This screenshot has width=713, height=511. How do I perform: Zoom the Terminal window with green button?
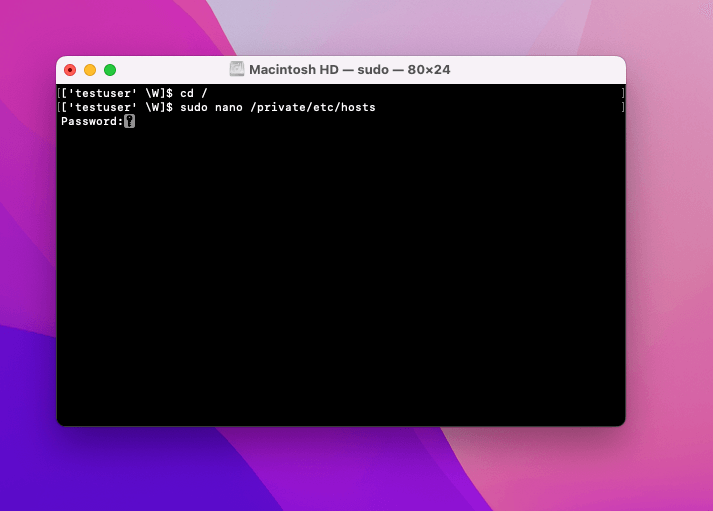tap(110, 70)
